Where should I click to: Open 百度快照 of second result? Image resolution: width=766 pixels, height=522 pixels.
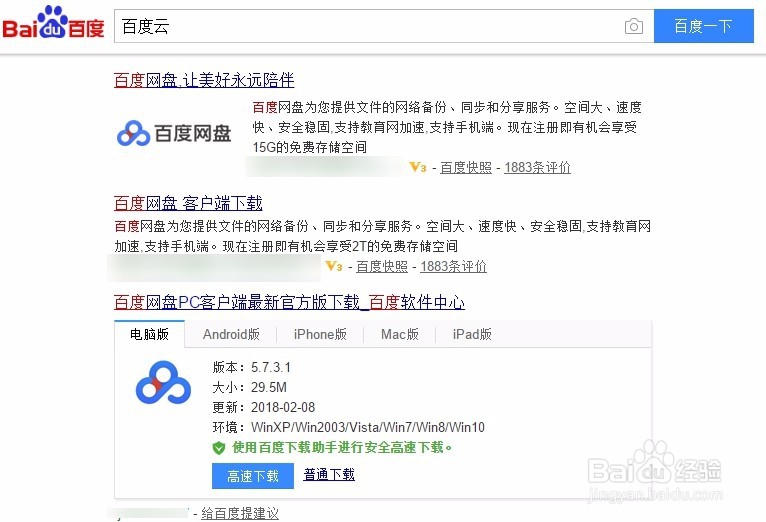[382, 267]
